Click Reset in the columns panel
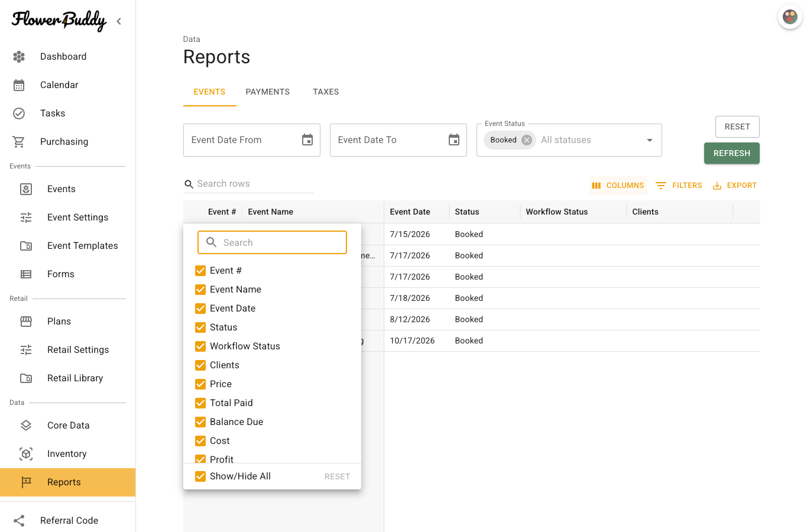 [337, 476]
